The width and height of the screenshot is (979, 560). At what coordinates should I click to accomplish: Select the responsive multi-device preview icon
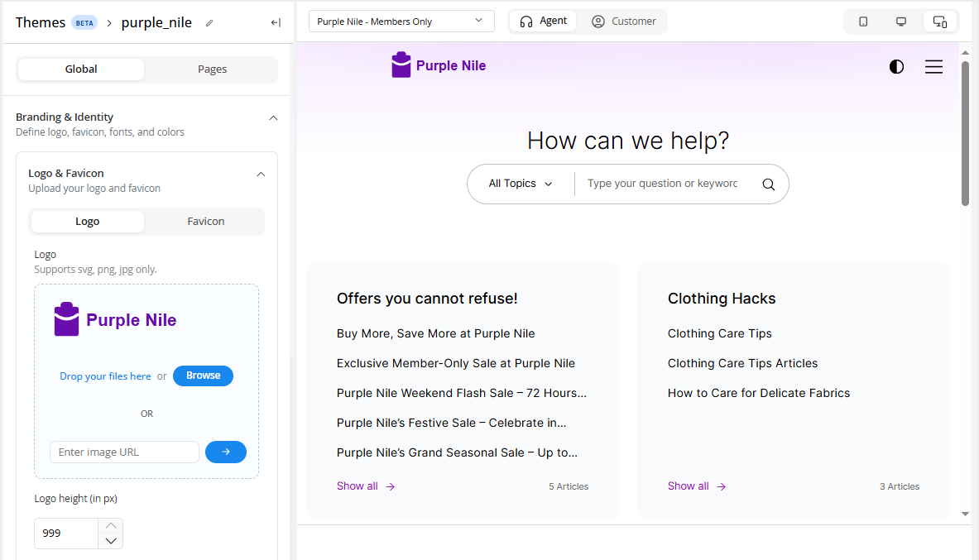pyautogui.click(x=940, y=22)
